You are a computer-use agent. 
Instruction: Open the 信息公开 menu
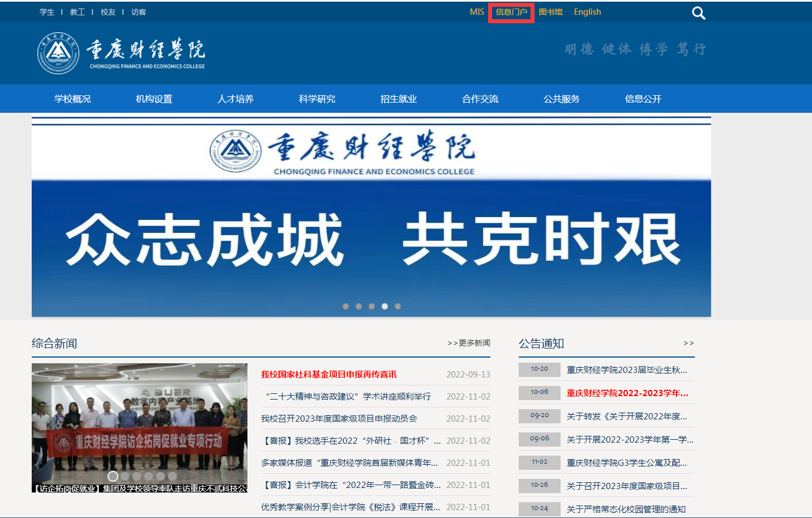(643, 99)
